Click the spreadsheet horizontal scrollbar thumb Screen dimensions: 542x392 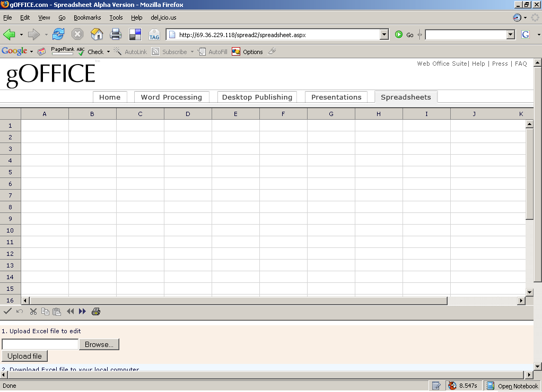click(238, 300)
